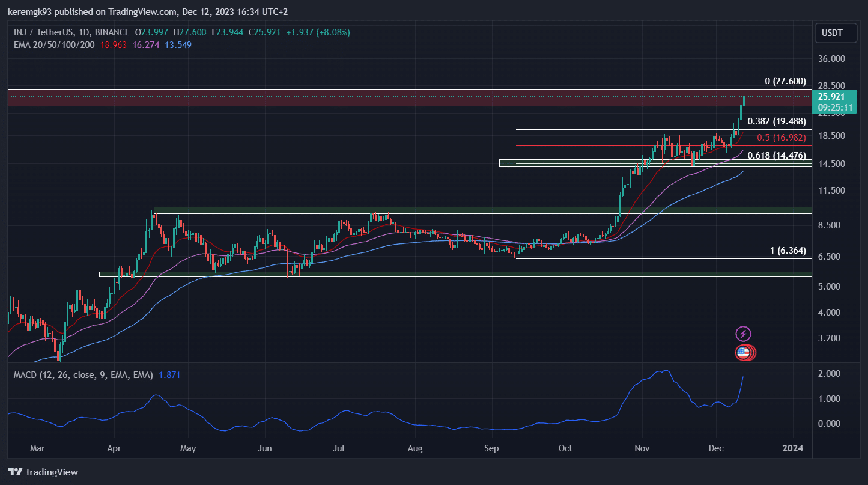Click the red 0.5 (16.982) Fibonacci label

pos(781,138)
